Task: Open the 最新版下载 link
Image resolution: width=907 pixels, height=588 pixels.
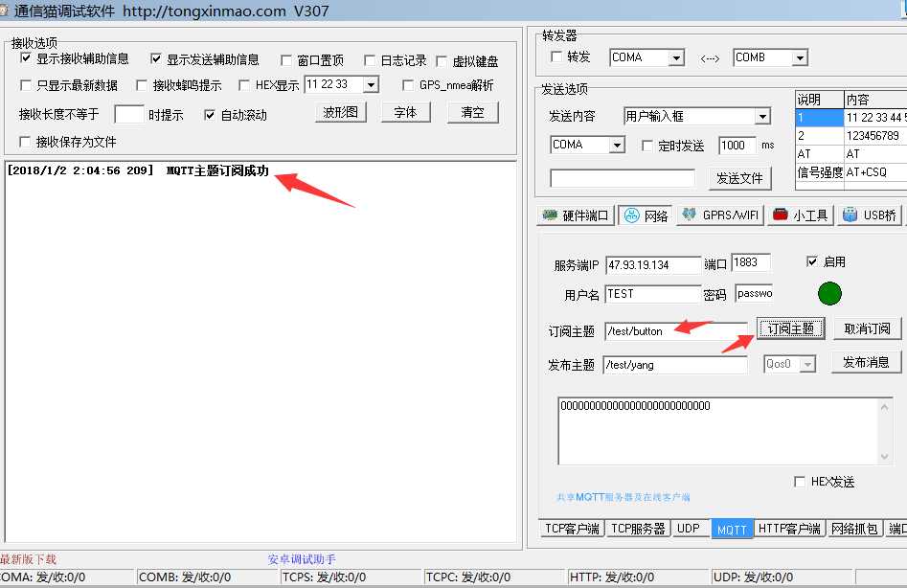Action: point(28,559)
